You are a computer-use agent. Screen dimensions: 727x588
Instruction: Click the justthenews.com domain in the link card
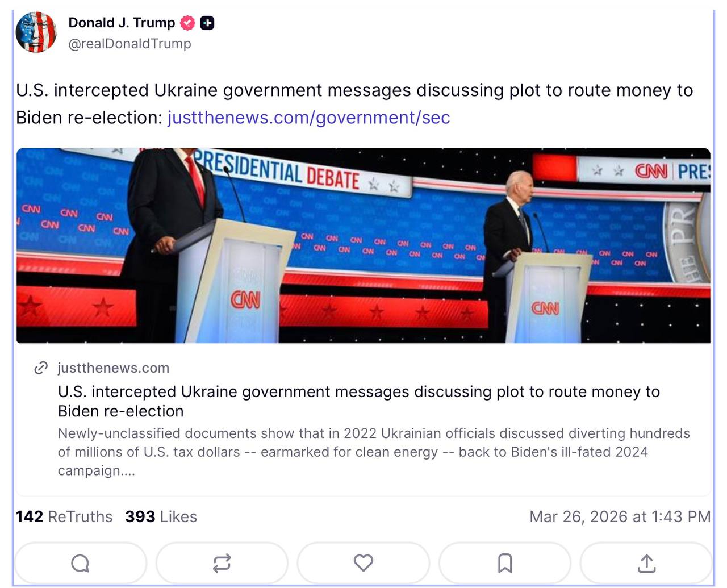coord(114,368)
